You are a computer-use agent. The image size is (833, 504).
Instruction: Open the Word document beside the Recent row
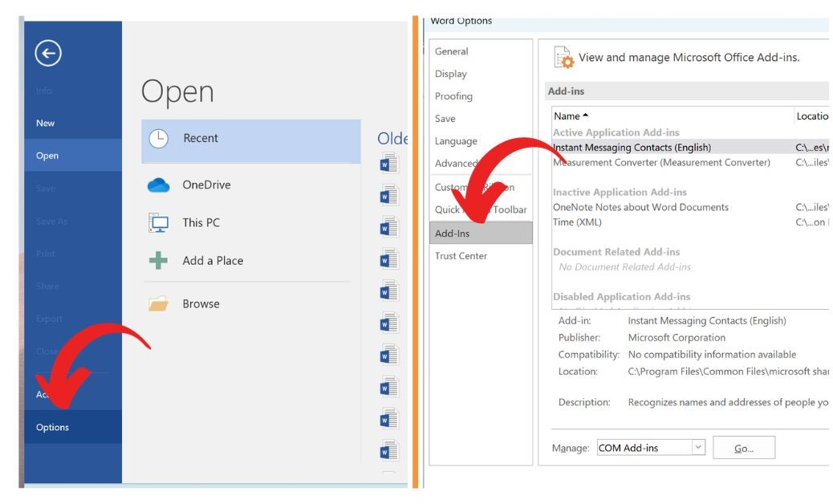pos(389,164)
